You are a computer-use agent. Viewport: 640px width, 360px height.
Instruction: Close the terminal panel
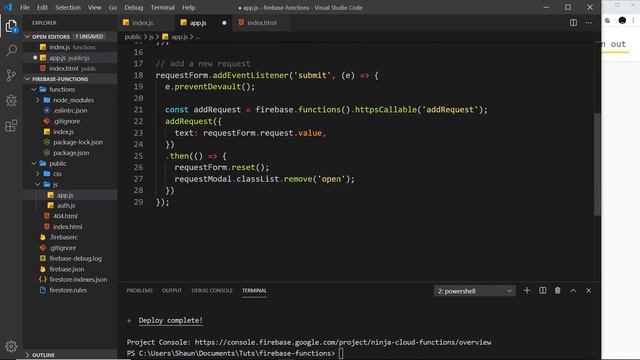(588, 291)
